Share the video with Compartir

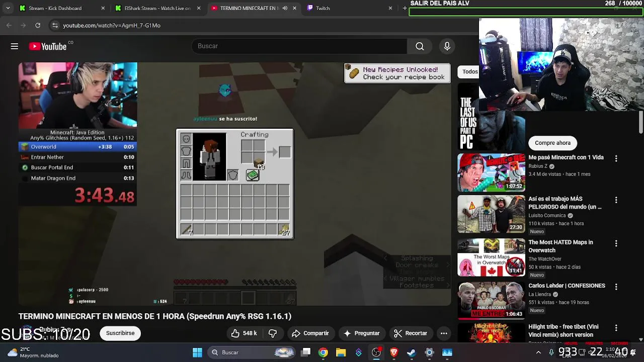pyautogui.click(x=310, y=333)
